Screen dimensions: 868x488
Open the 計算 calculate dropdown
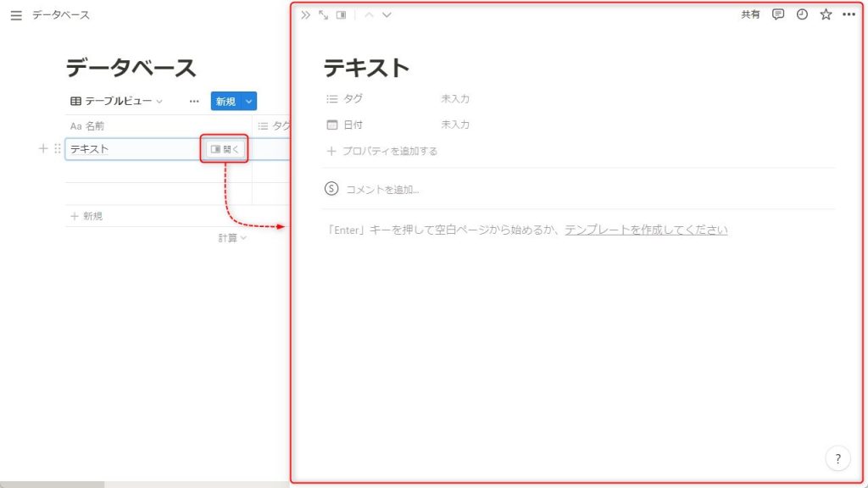point(232,238)
